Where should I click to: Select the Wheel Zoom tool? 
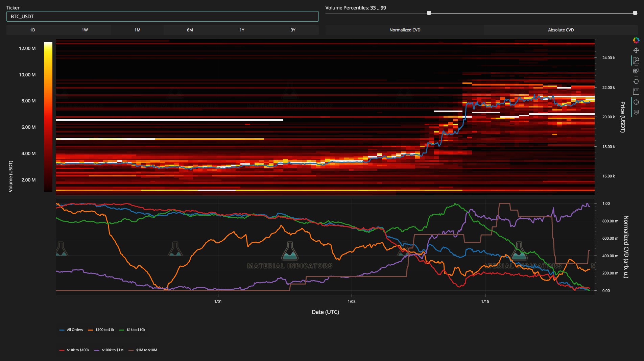point(636,71)
